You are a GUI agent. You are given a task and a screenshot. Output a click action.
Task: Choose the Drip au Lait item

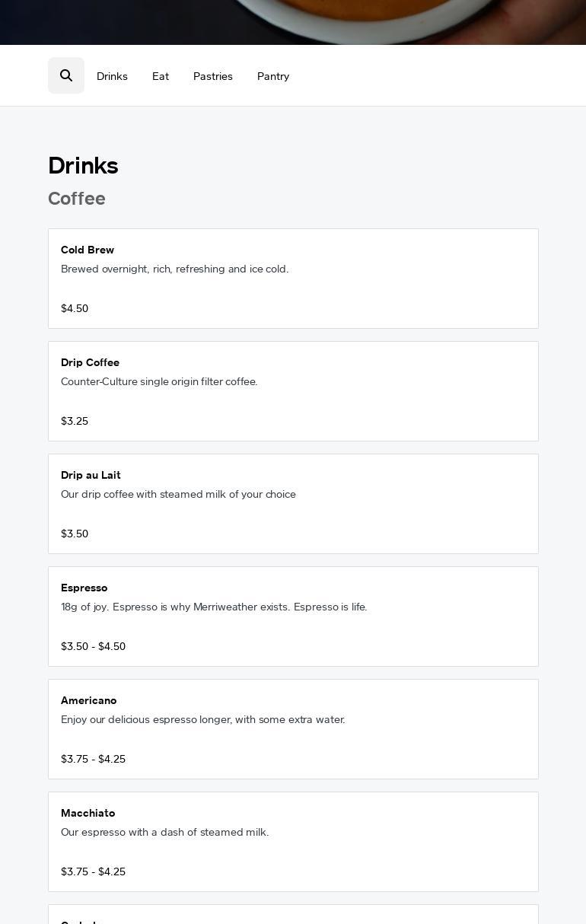[x=91, y=475]
